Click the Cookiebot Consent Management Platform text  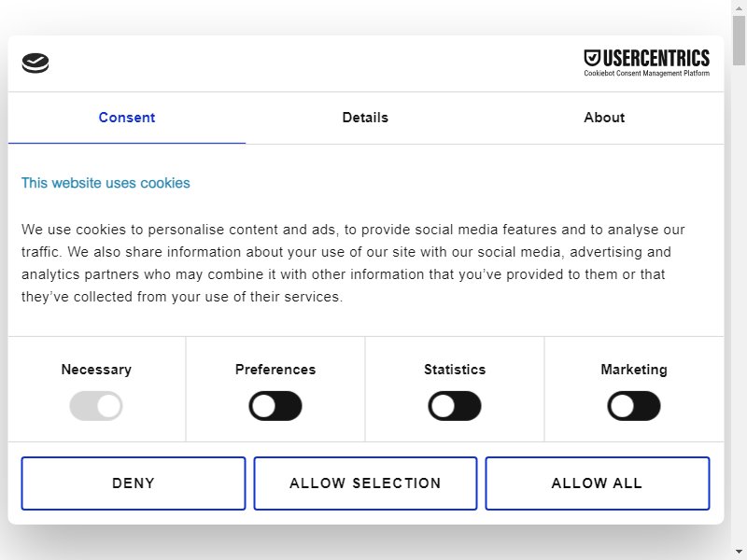646,74
